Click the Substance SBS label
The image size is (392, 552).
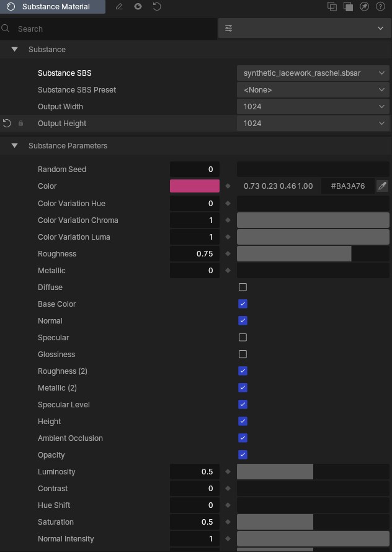click(x=65, y=73)
